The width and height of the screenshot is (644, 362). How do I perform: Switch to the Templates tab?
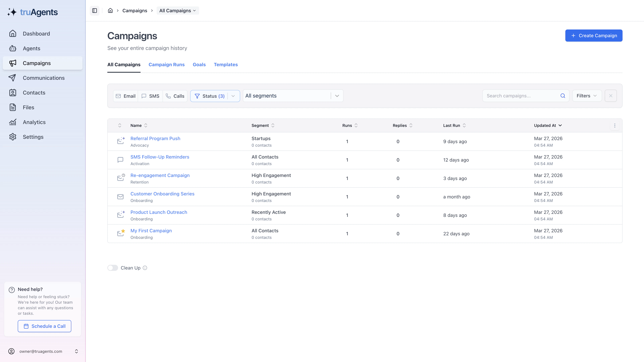226,65
